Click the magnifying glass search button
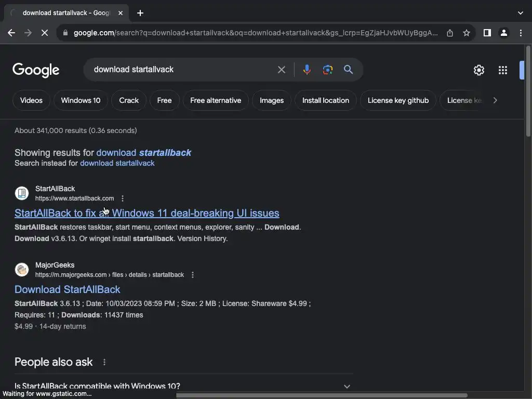 click(x=348, y=70)
